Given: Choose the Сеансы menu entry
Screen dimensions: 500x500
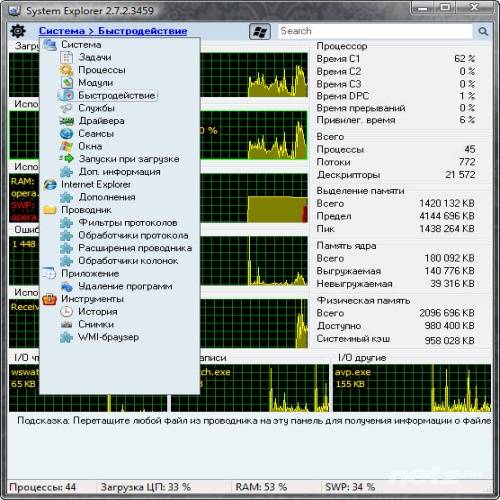Looking at the screenshot, I should click(x=96, y=134).
